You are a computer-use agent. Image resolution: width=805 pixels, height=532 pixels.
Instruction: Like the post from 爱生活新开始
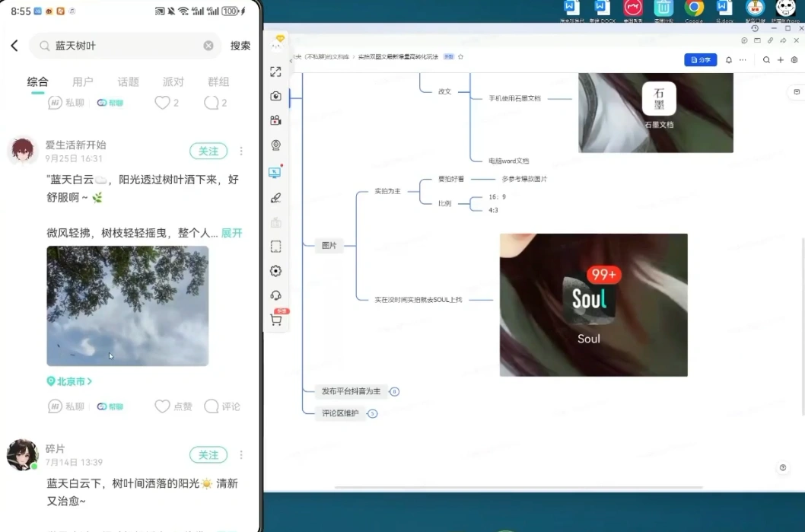pyautogui.click(x=163, y=406)
